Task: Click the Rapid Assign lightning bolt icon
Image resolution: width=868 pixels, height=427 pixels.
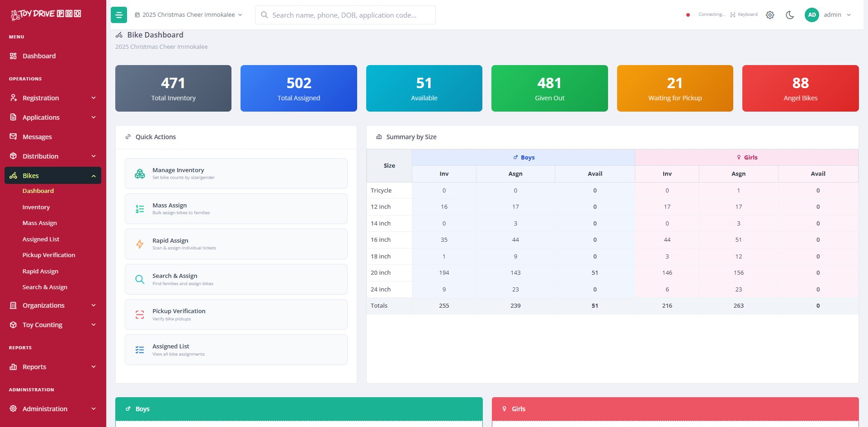Action: (140, 244)
